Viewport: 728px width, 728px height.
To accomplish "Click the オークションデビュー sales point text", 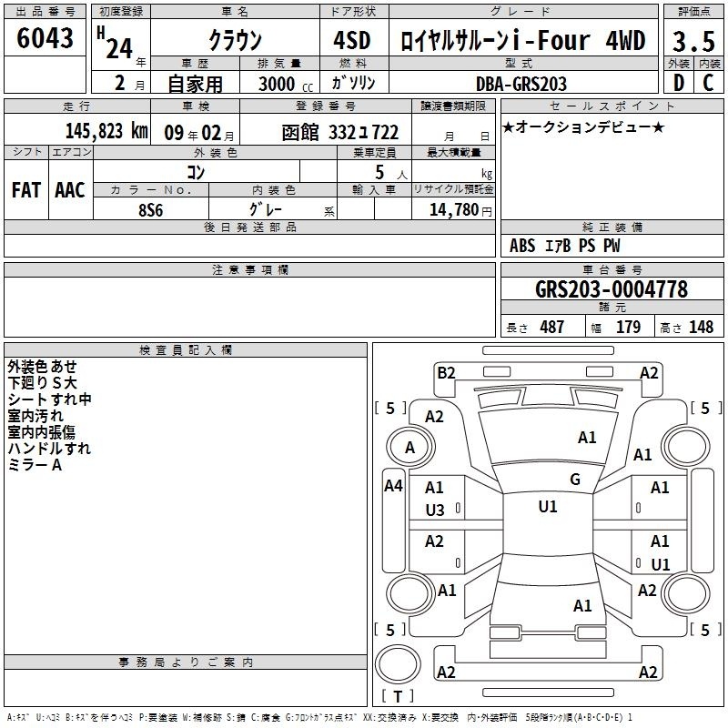I will pyautogui.click(x=582, y=126).
